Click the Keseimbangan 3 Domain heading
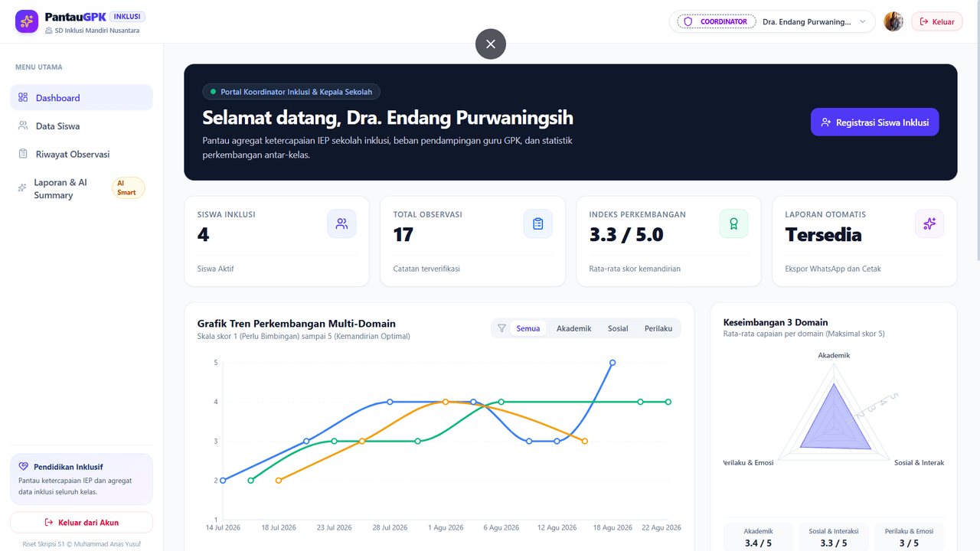Image resolution: width=980 pixels, height=551 pixels. [x=776, y=322]
